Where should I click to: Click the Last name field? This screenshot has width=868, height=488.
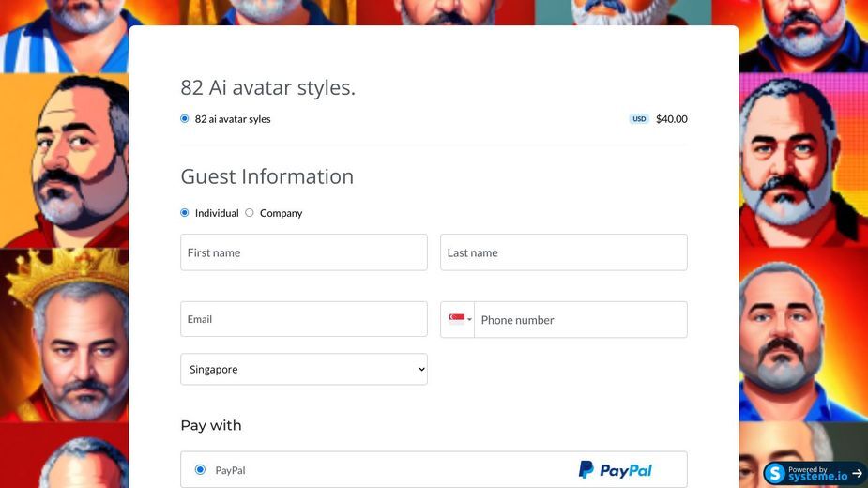564,252
